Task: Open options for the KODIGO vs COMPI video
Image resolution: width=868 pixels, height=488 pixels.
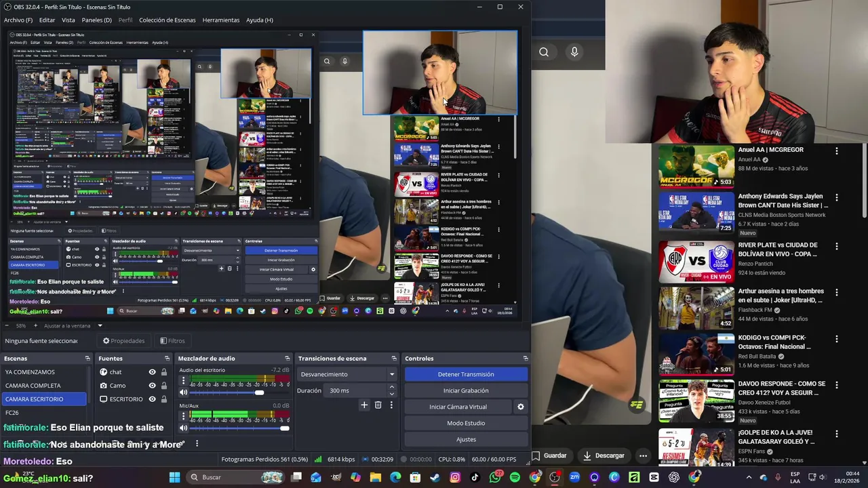Action: (837, 339)
